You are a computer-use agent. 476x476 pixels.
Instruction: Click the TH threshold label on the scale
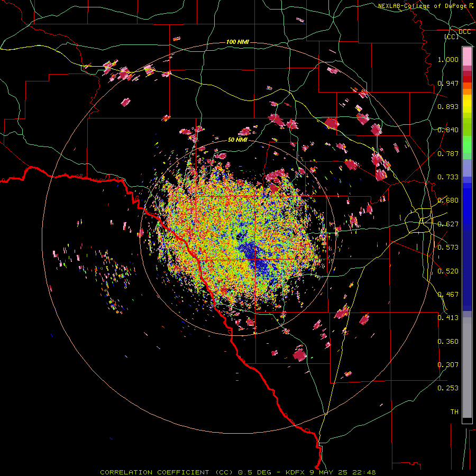[454, 412]
